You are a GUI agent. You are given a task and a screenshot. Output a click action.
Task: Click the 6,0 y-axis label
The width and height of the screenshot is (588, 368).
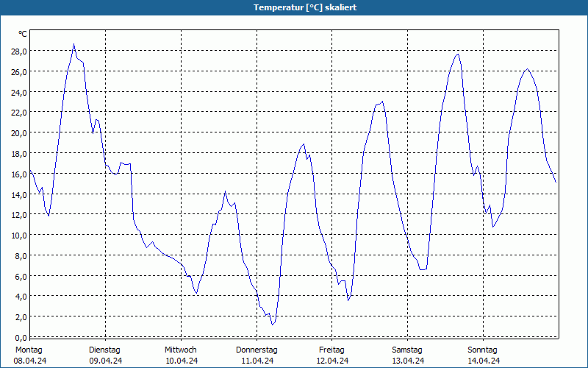pos(21,277)
